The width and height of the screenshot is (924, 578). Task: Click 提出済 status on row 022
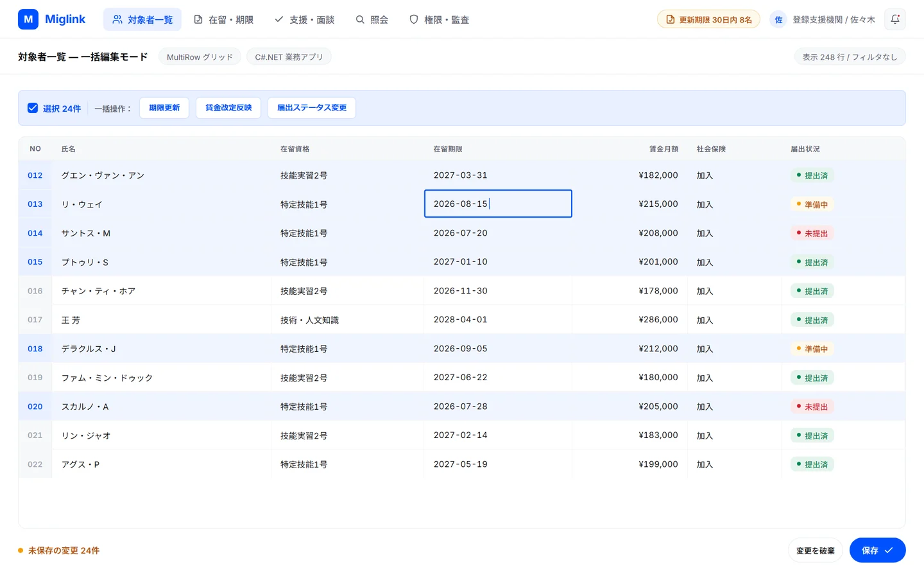click(x=812, y=464)
